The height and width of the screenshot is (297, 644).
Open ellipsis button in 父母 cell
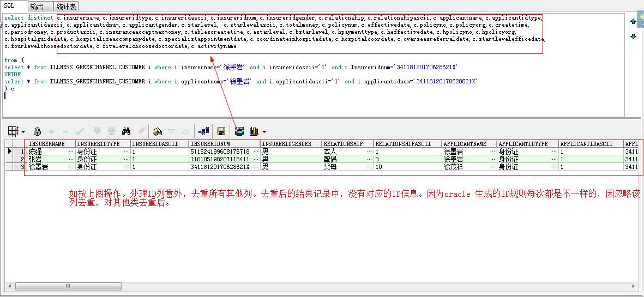click(370, 167)
